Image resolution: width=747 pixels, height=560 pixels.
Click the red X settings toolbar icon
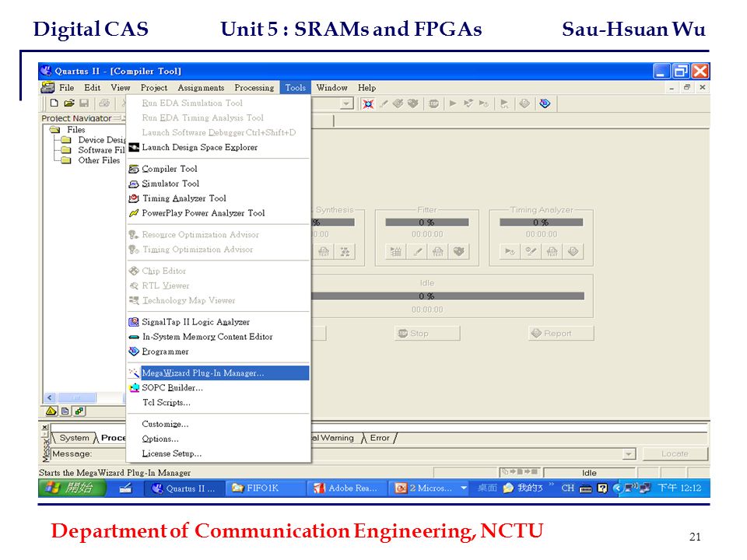click(x=368, y=103)
